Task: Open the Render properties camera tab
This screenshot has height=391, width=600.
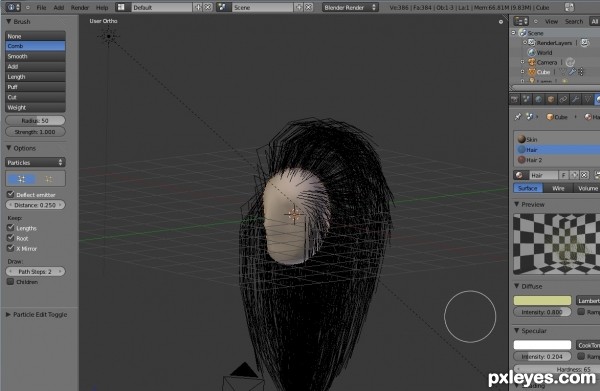Action: [x=515, y=99]
